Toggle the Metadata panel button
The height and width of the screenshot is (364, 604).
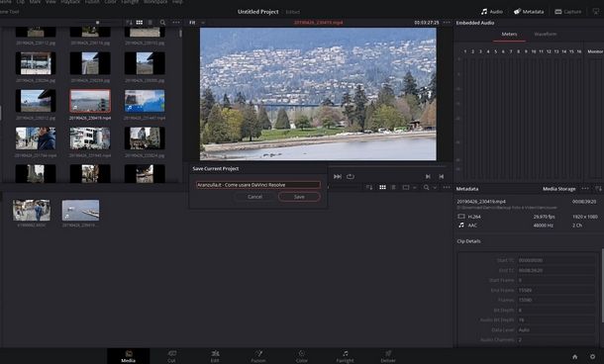[x=529, y=12]
